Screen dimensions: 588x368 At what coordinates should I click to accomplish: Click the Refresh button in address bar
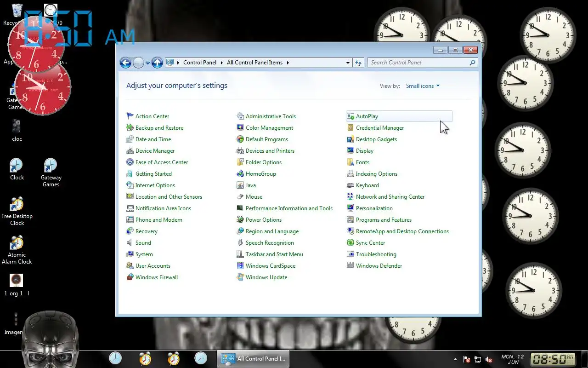tap(358, 63)
